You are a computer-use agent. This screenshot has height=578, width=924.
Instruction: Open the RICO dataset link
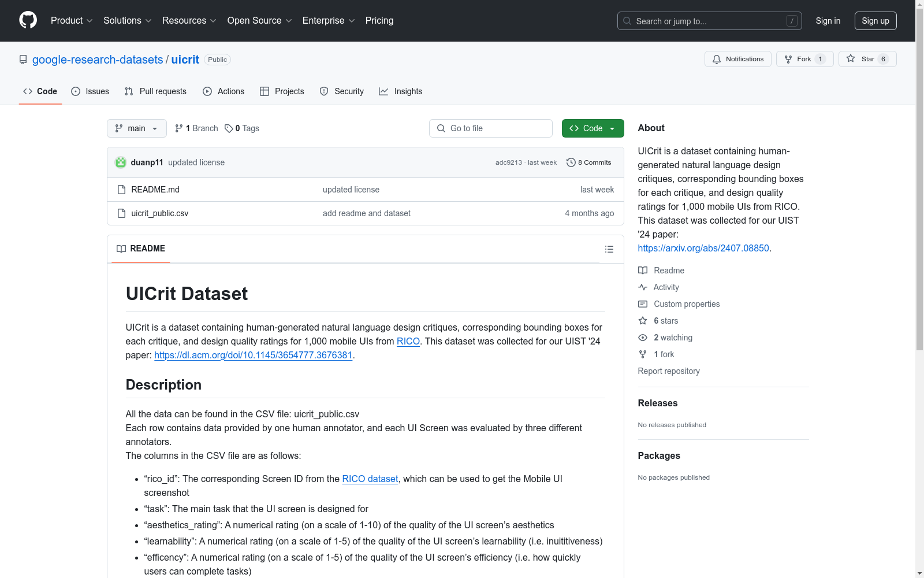370,479
